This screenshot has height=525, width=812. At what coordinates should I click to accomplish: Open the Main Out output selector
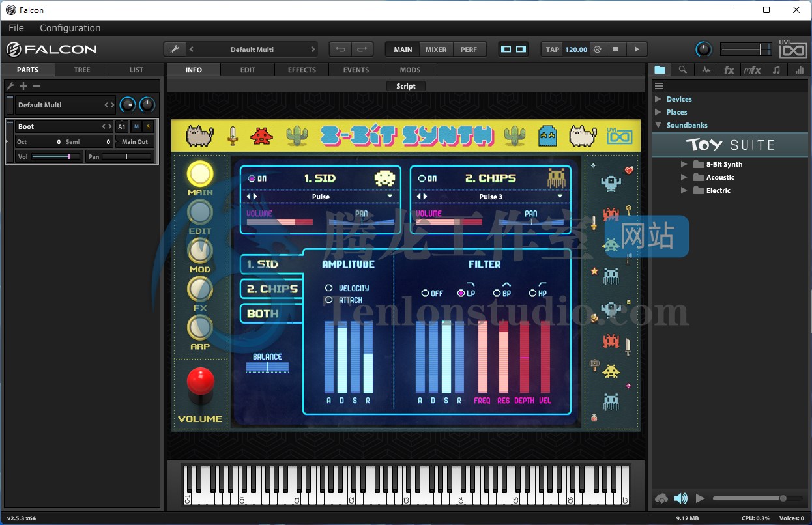point(135,141)
